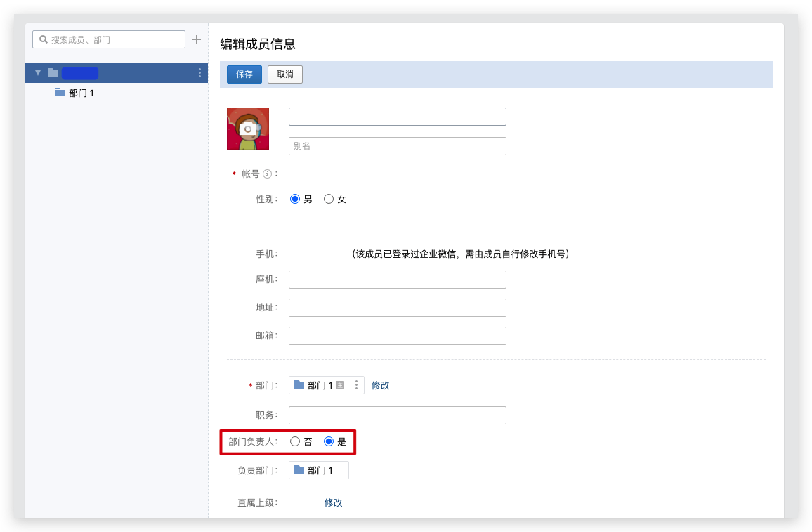This screenshot has width=812, height=532.
Task: Select 男 gender radio button
Action: click(x=295, y=199)
